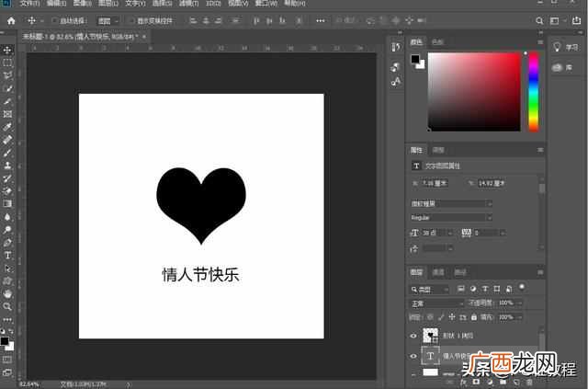Open the Learn panel button

pyautogui.click(x=566, y=47)
